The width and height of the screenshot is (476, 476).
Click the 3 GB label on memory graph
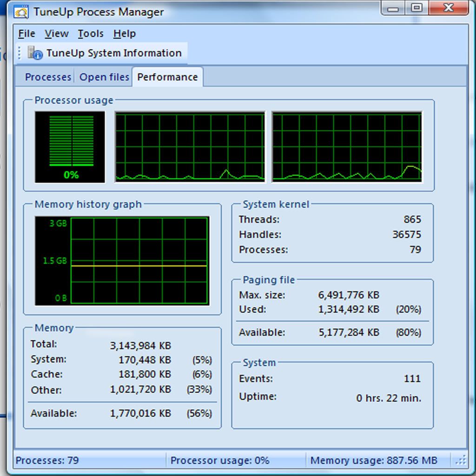pos(58,224)
